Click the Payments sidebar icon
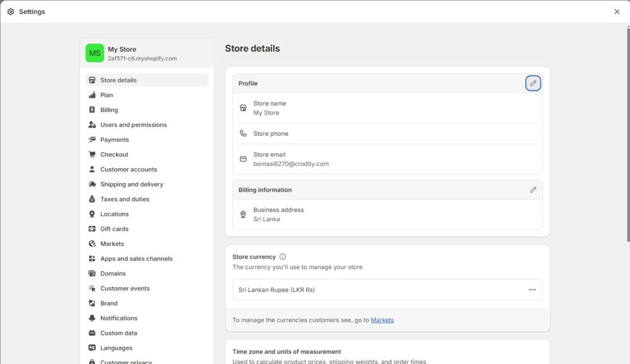The image size is (630, 364). coord(92,140)
